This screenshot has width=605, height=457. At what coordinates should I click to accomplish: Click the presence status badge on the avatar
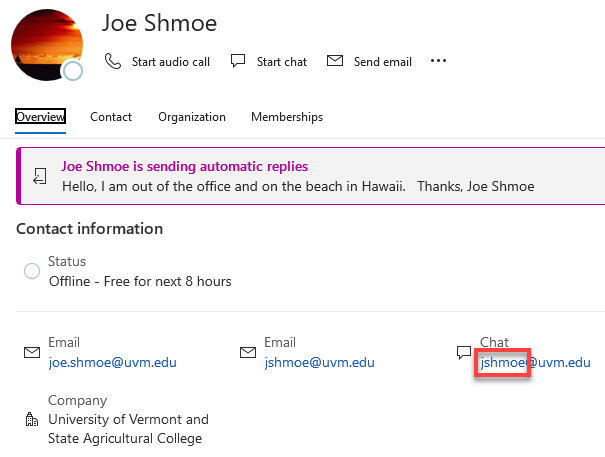(72, 71)
